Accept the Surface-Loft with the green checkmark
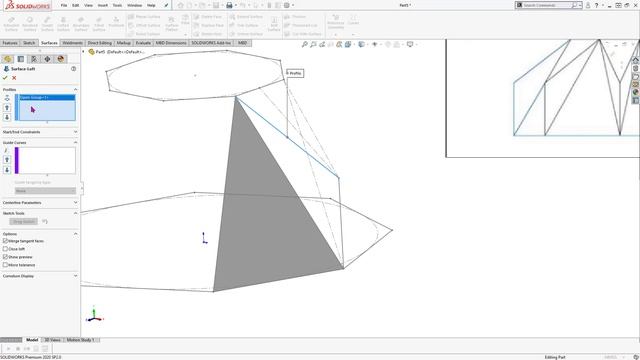 click(5, 78)
